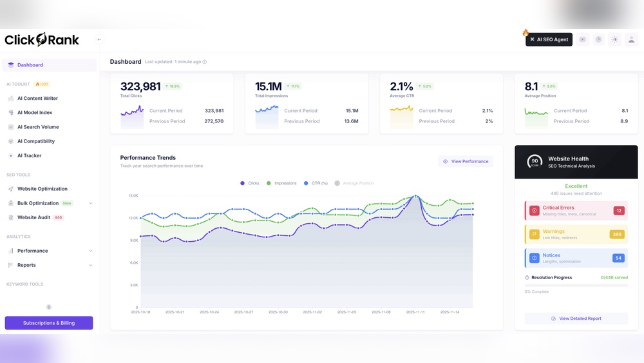Click the Notices blue clock icon
The image size is (644, 363).
[x=535, y=258]
